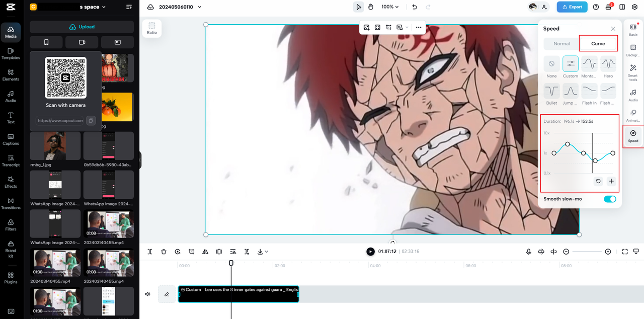Copy the capcut.com link with copy icon
Screen dimensions: 644x319
point(91,121)
